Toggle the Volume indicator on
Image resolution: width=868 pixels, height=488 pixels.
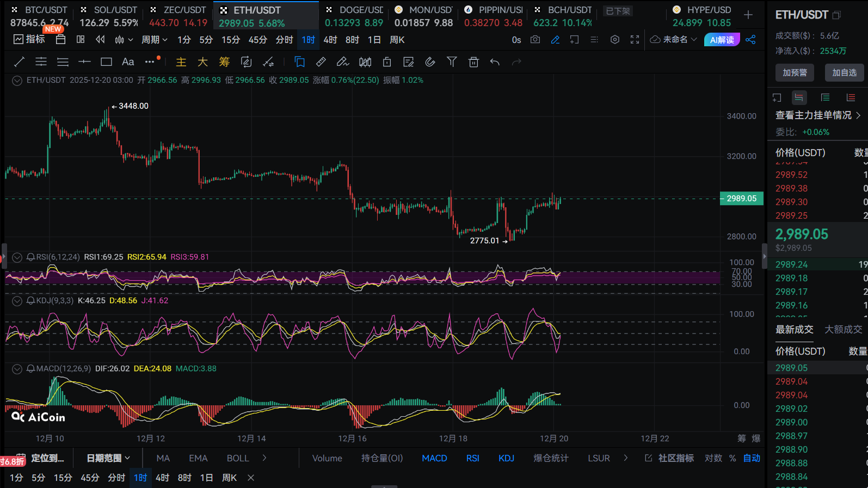pyautogui.click(x=327, y=458)
